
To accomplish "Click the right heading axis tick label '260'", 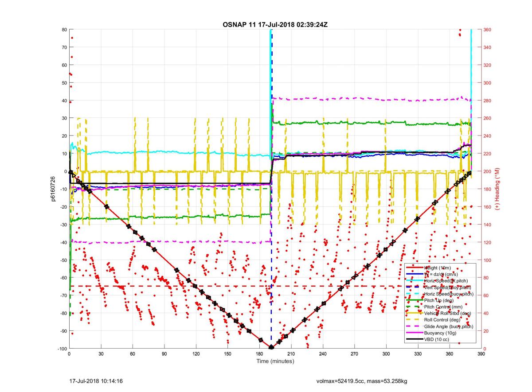I will (x=488, y=118).
